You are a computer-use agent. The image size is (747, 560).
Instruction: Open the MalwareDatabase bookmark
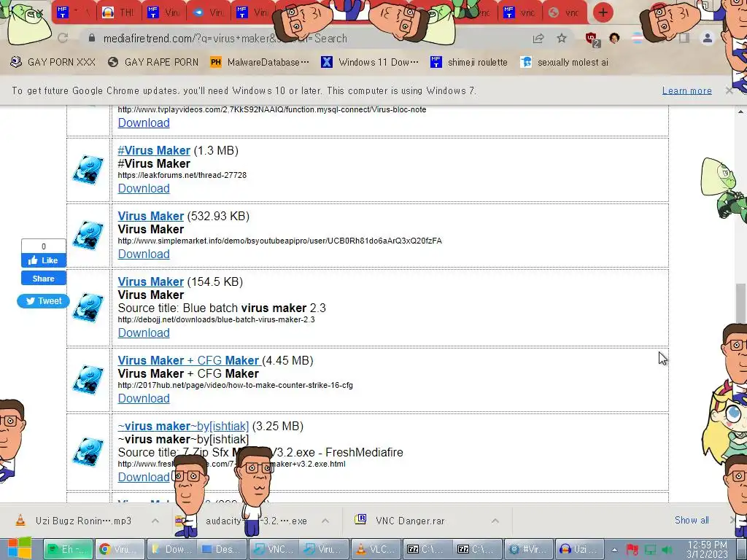(x=260, y=62)
